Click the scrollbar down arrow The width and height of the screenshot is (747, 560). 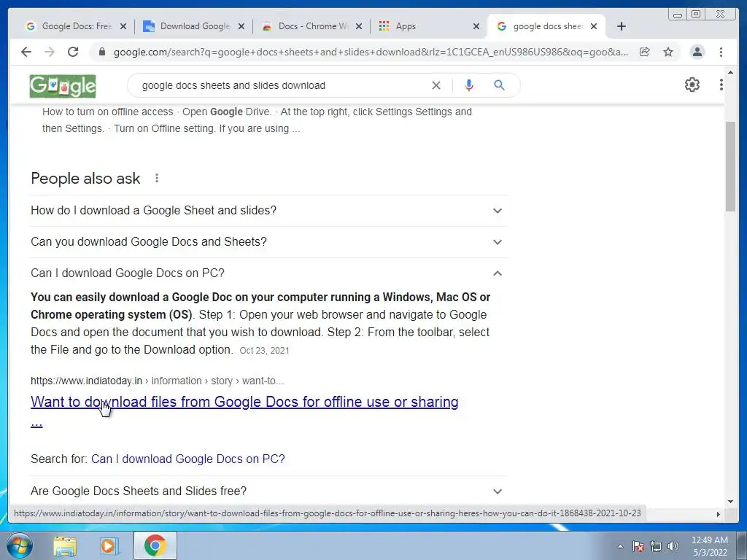(730, 502)
